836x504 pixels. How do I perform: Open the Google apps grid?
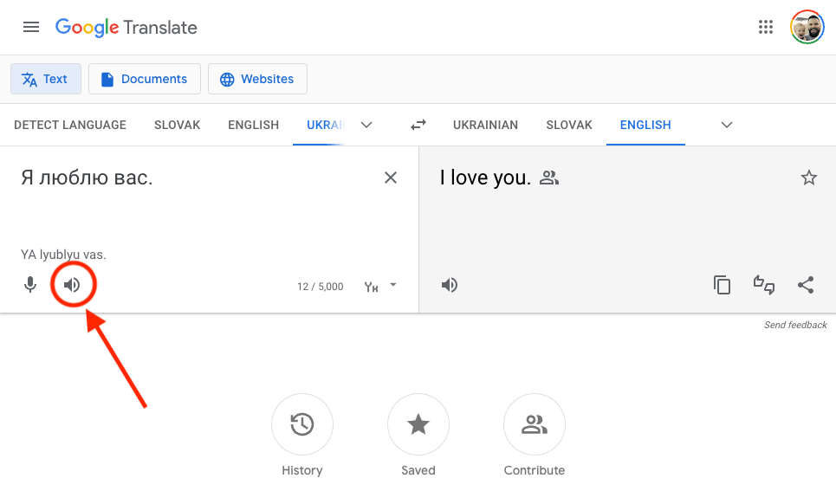click(766, 27)
